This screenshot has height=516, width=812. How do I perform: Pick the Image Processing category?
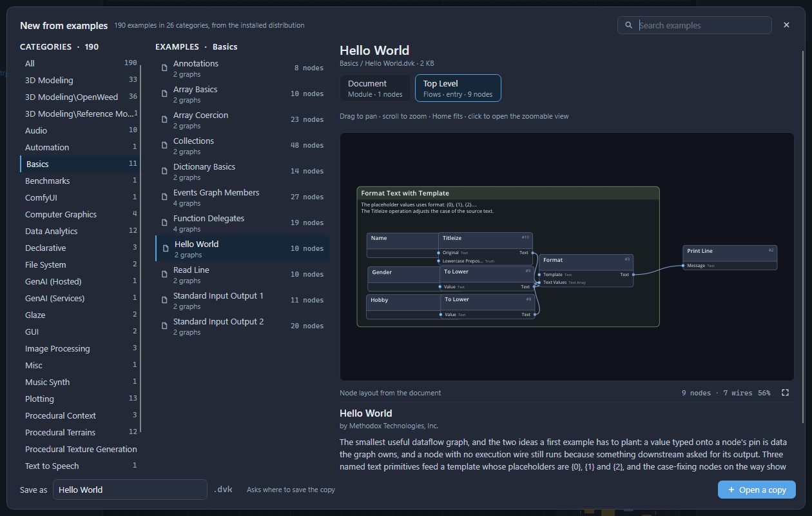click(81, 348)
